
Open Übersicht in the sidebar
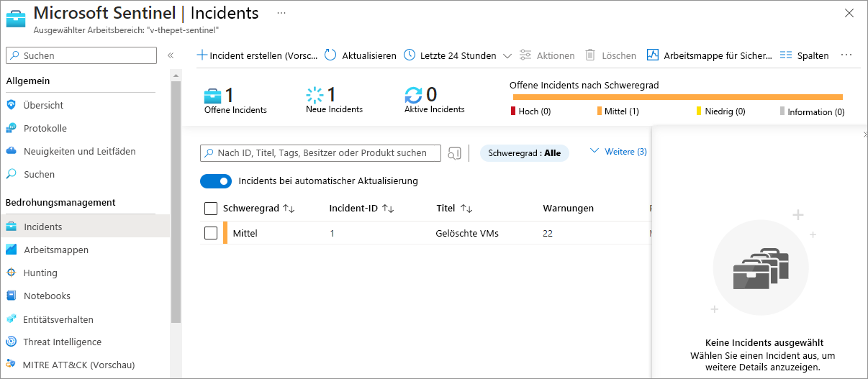pos(43,105)
